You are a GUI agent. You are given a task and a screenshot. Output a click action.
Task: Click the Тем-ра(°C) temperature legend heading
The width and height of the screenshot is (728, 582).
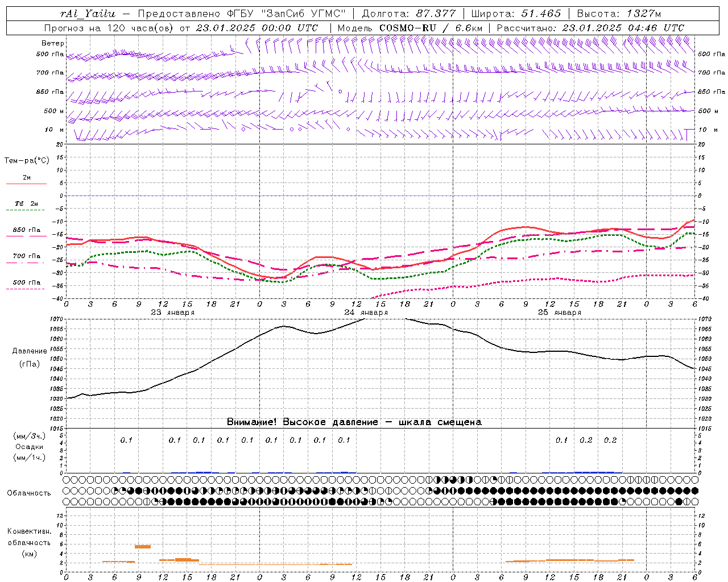pos(27,161)
